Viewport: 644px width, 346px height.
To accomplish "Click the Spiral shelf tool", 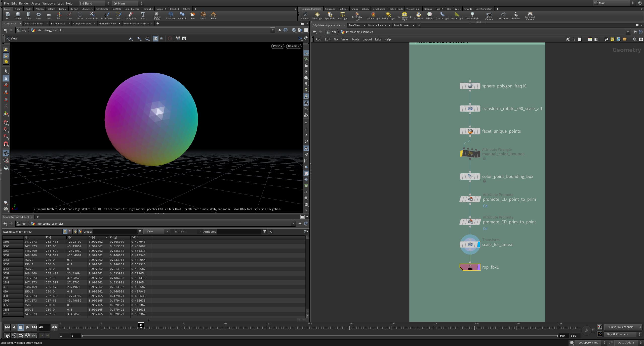I will pos(203,16).
